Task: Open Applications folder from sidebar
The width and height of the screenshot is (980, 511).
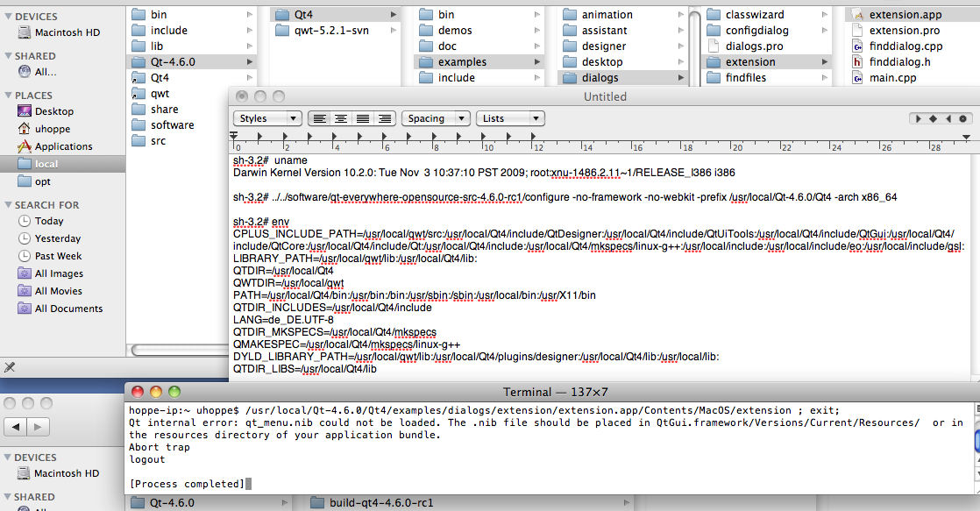Action: 55,146
